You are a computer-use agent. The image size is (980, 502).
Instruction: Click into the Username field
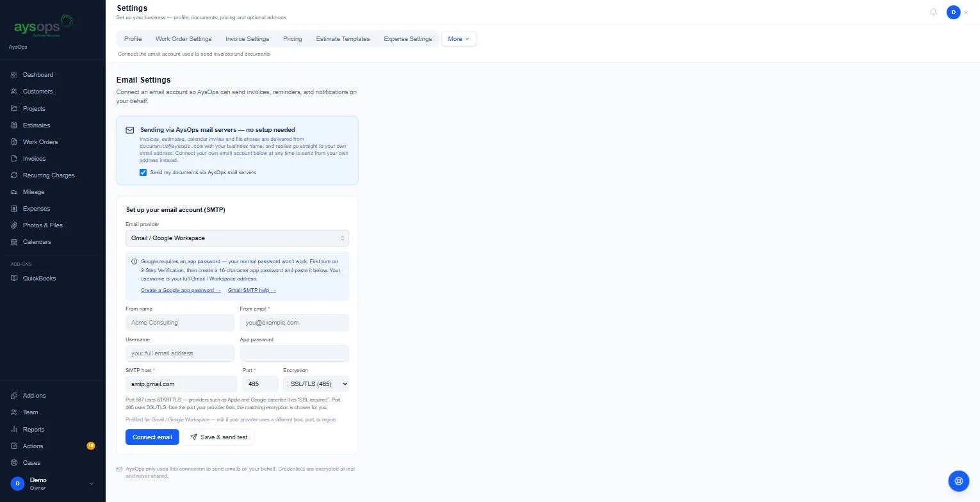click(180, 353)
